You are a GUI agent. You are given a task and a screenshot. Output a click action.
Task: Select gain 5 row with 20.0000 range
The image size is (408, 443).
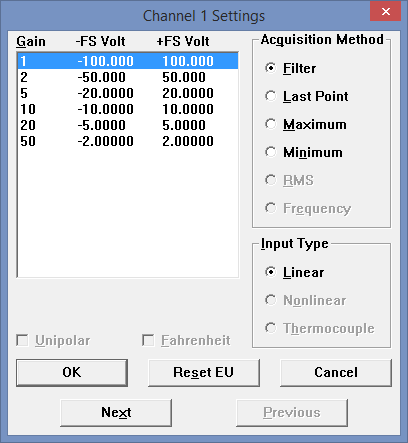(128, 93)
